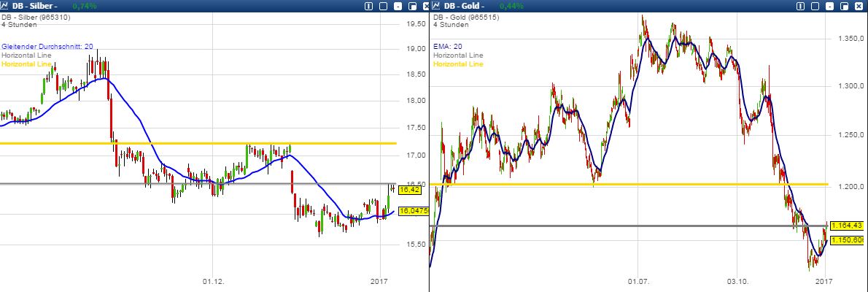This screenshot has height=292, width=868.
Task: Click the vertical-bar icon in the Silber window title bar
Action: point(368,6)
